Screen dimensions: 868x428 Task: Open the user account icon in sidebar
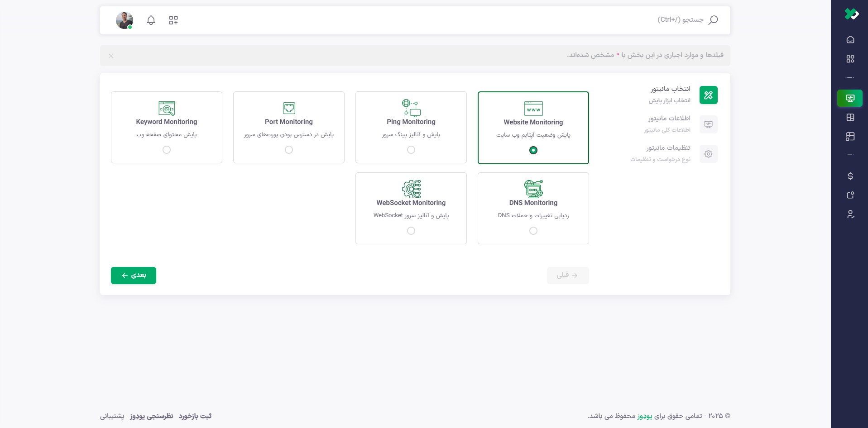850,214
